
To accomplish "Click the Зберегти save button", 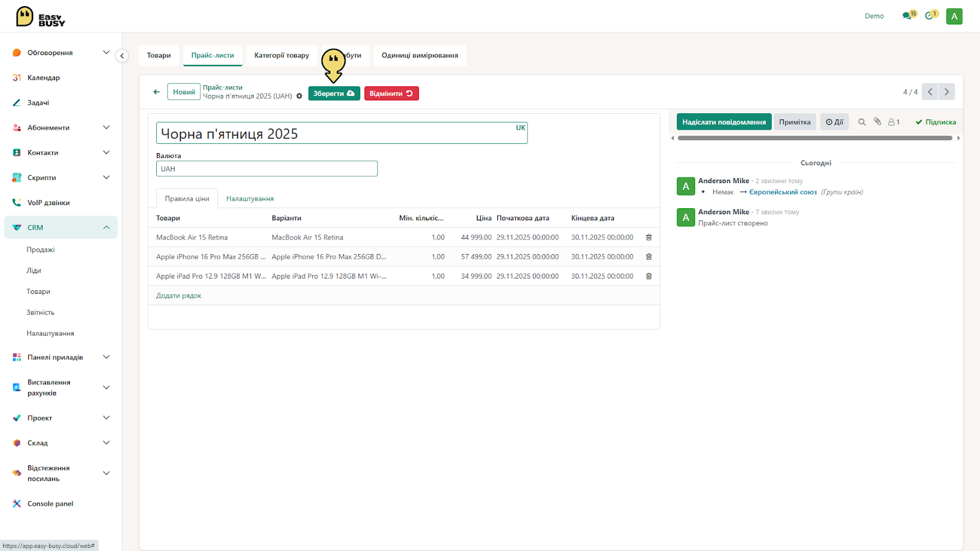I will pos(334,94).
